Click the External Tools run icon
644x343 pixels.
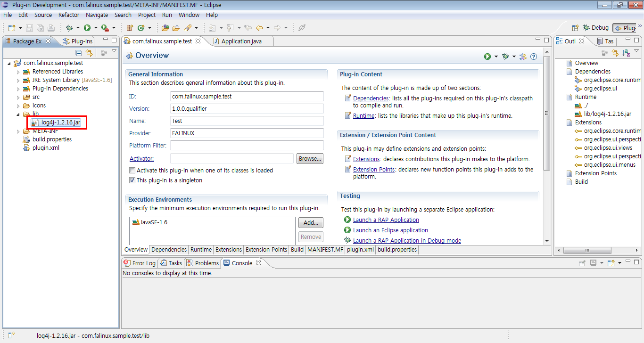[105, 28]
